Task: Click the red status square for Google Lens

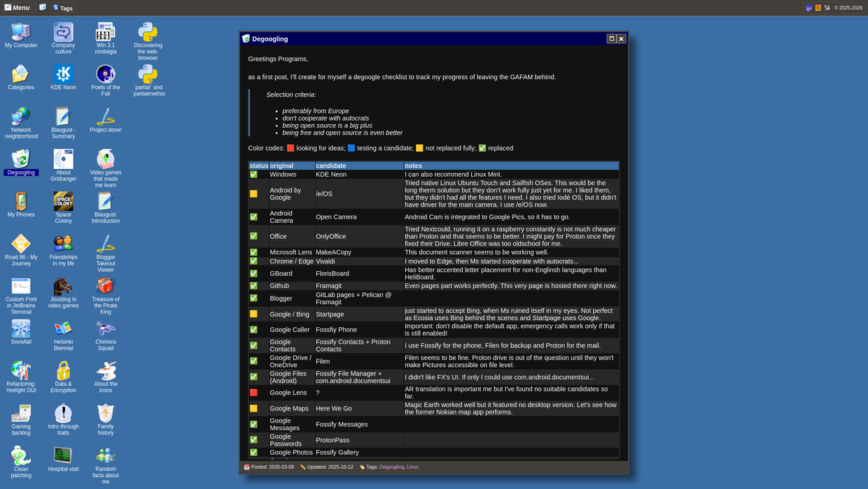Action: tap(253, 392)
